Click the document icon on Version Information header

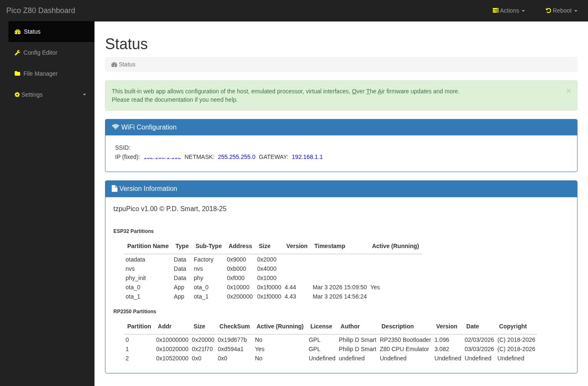coord(115,188)
